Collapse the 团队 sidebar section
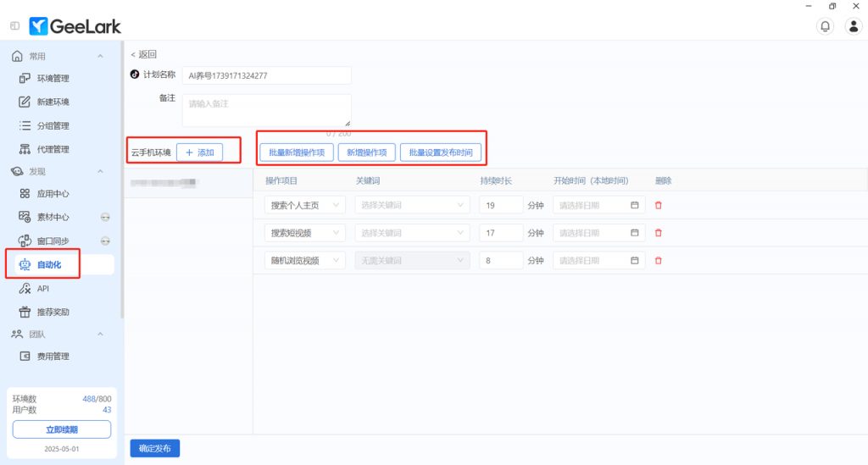The width and height of the screenshot is (868, 465). [x=100, y=334]
